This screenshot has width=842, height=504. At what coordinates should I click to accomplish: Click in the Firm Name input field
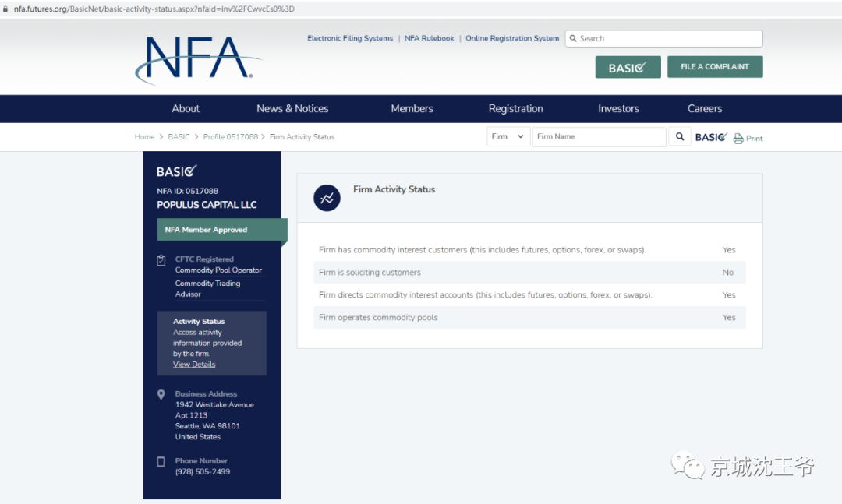tap(599, 137)
